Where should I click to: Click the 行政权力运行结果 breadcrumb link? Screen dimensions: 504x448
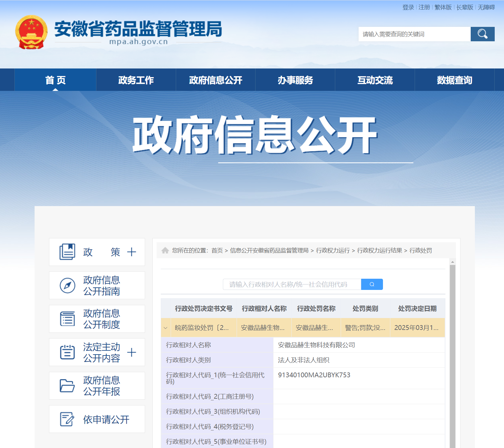click(x=380, y=250)
